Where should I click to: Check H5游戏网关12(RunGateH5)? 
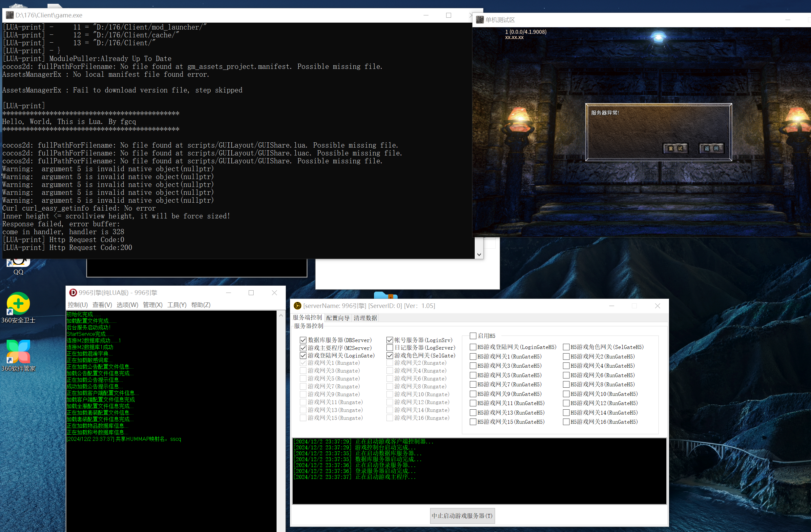[x=566, y=403]
